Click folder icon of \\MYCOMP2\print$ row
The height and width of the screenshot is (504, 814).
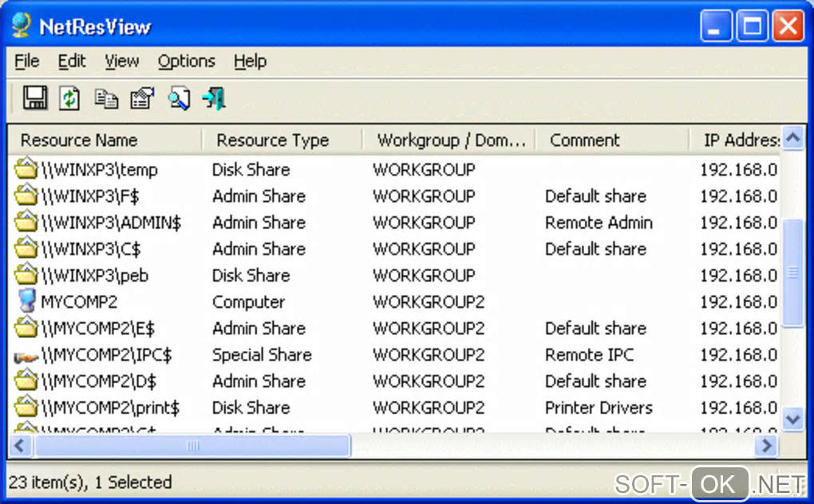click(x=26, y=407)
